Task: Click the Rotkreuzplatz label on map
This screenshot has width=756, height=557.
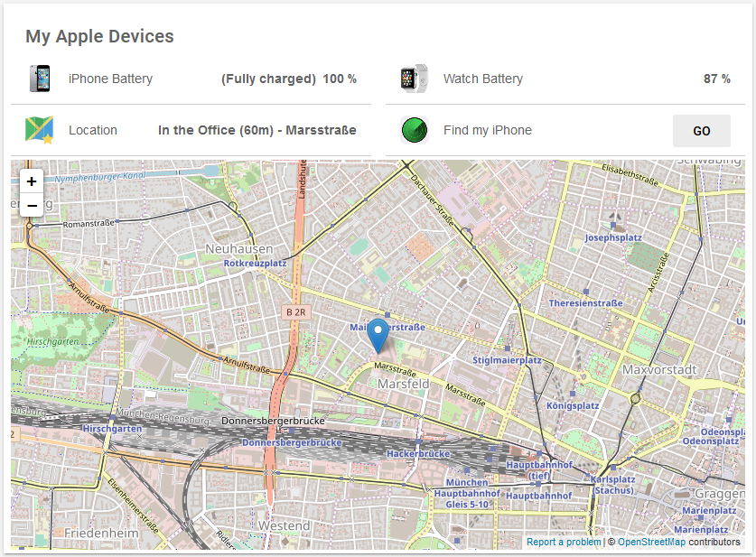Action: coord(255,264)
